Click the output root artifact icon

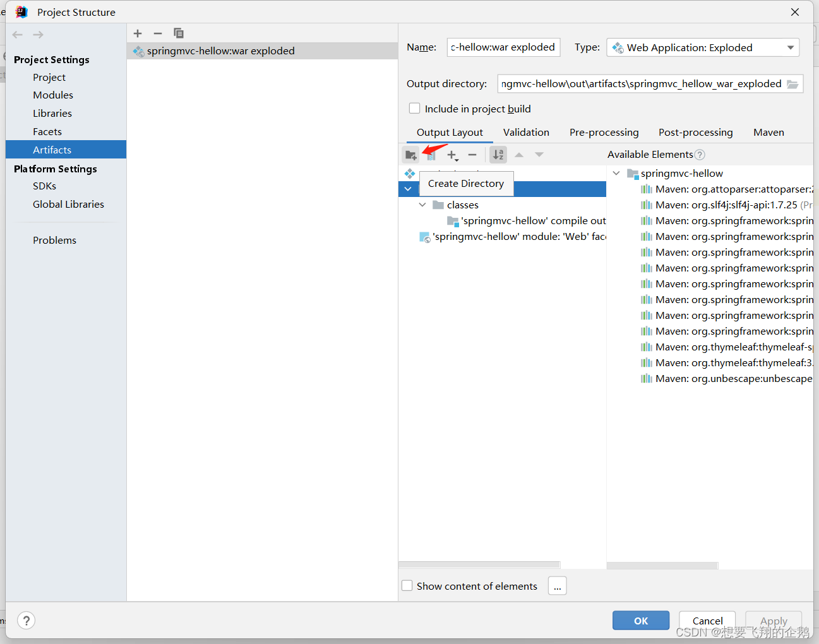click(410, 173)
